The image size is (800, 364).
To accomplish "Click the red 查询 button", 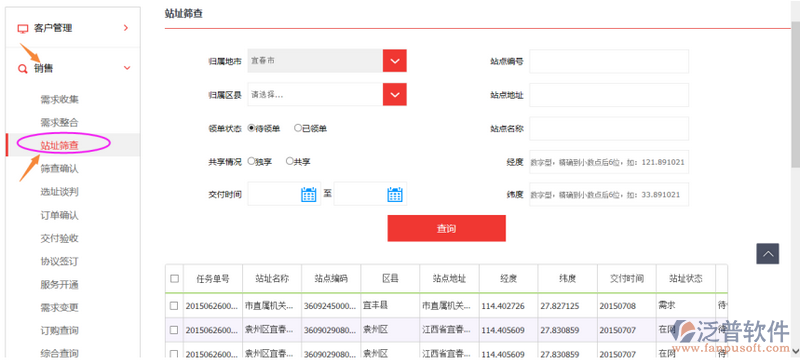I will point(446,228).
